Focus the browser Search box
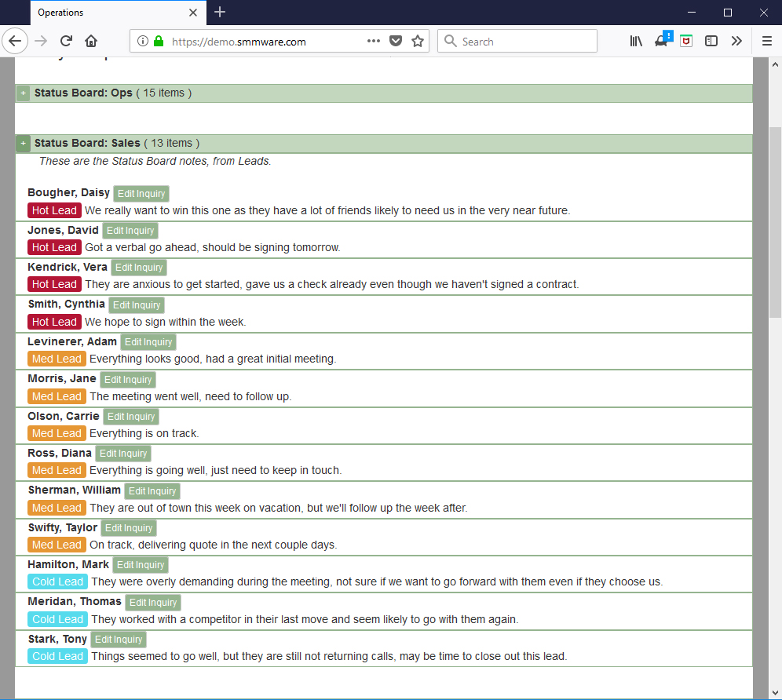This screenshot has width=782, height=700. (x=517, y=41)
